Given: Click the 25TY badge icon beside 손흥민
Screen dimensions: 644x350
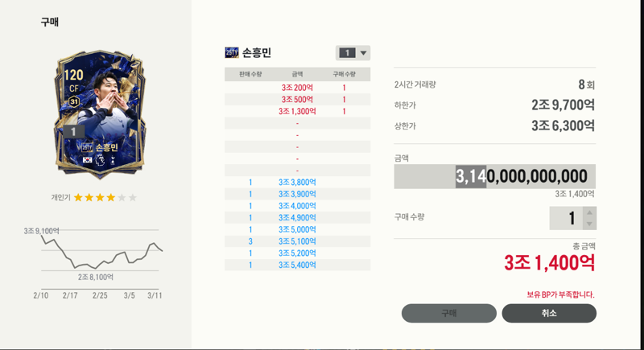Looking at the screenshot, I should coord(232,52).
